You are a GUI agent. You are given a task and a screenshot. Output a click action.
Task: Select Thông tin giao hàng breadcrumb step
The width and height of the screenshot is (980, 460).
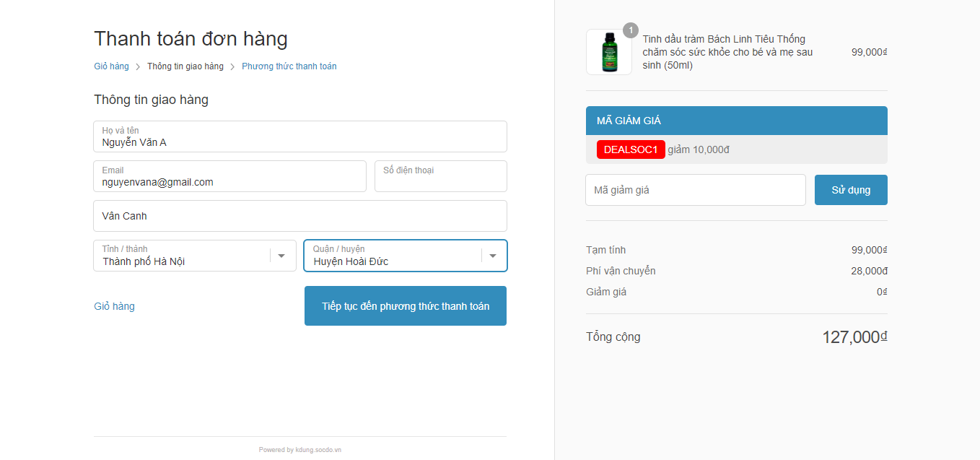click(185, 66)
